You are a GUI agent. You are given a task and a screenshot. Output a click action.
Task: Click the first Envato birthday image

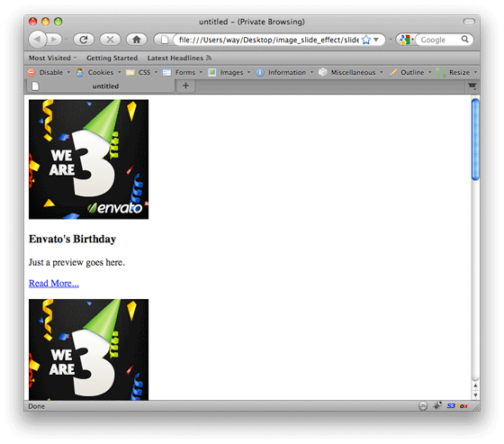(89, 159)
